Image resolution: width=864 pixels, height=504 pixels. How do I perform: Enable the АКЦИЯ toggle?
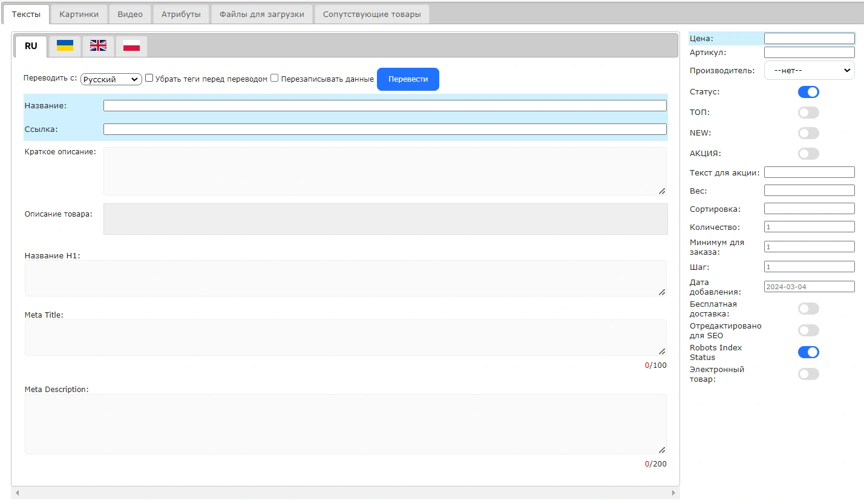[808, 154]
